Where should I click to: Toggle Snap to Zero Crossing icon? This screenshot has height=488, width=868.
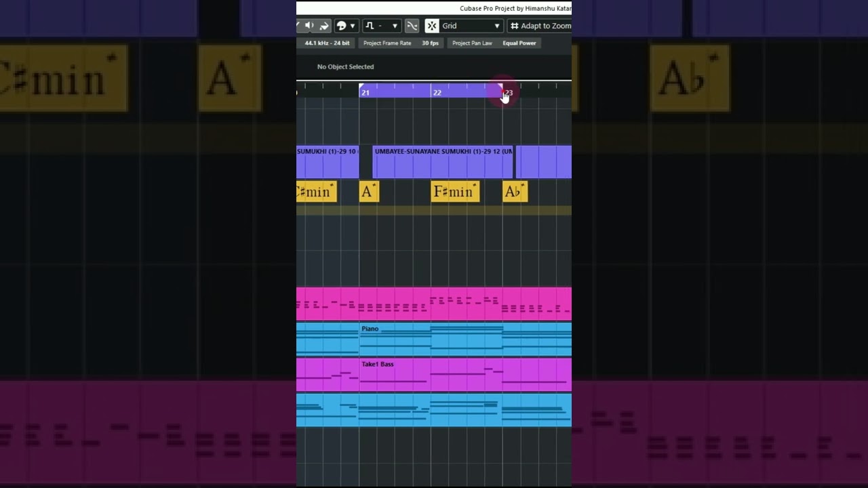click(x=412, y=26)
